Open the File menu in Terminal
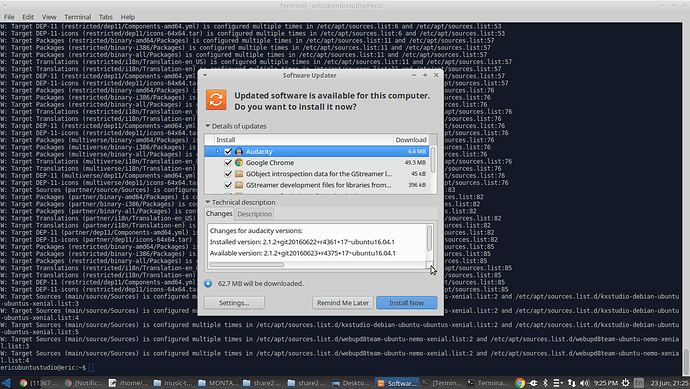 [9, 17]
